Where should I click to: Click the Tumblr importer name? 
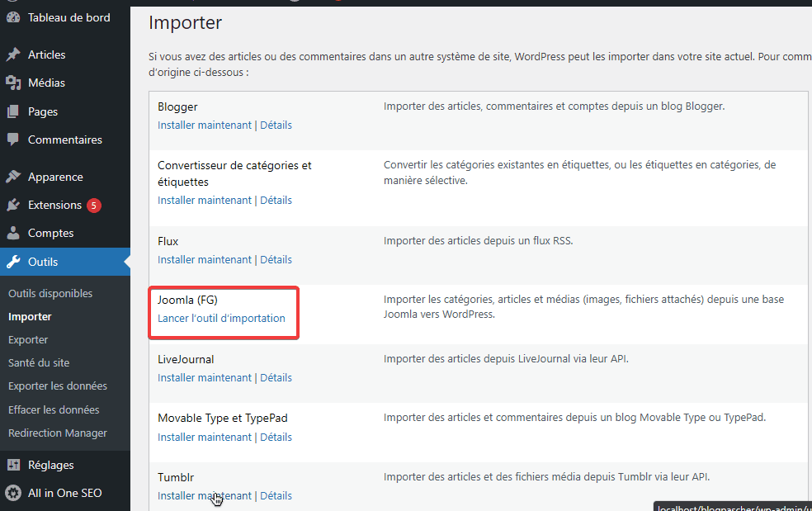click(176, 477)
